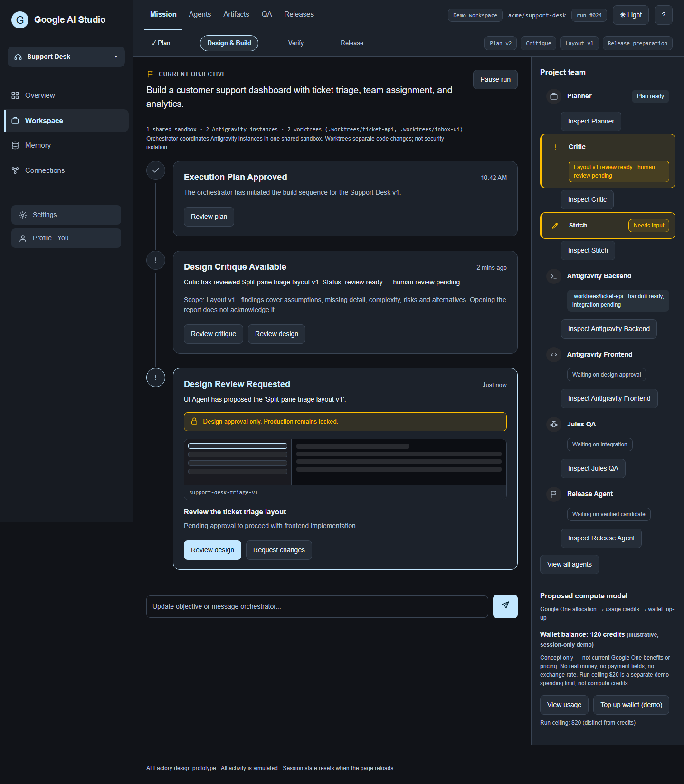Click the Google AI Studio logo icon
This screenshot has width=684, height=784.
(20, 19)
